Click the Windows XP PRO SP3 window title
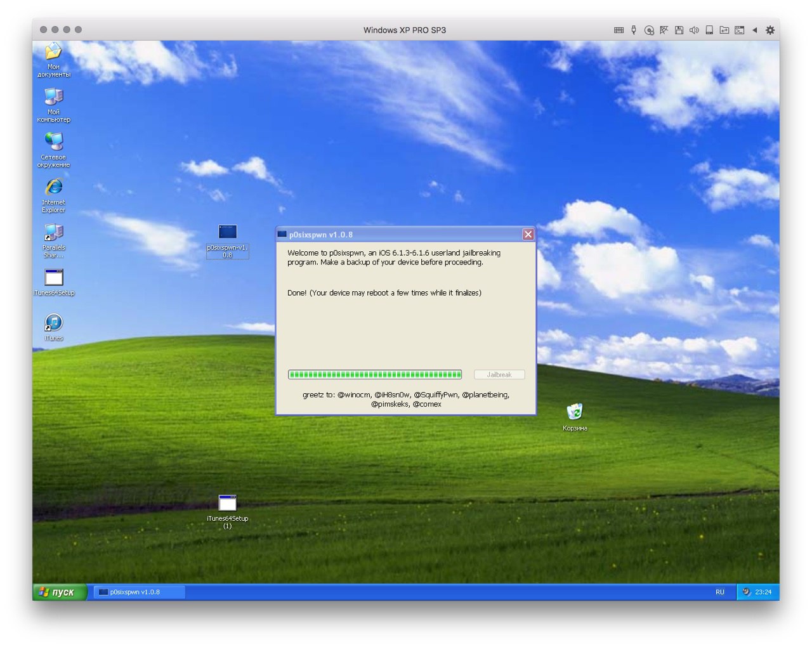 point(405,30)
